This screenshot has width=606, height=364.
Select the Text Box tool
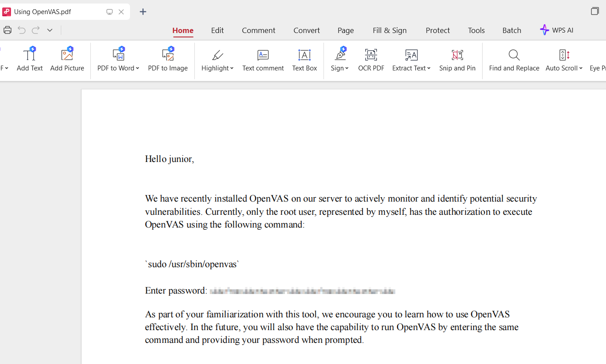tap(305, 55)
